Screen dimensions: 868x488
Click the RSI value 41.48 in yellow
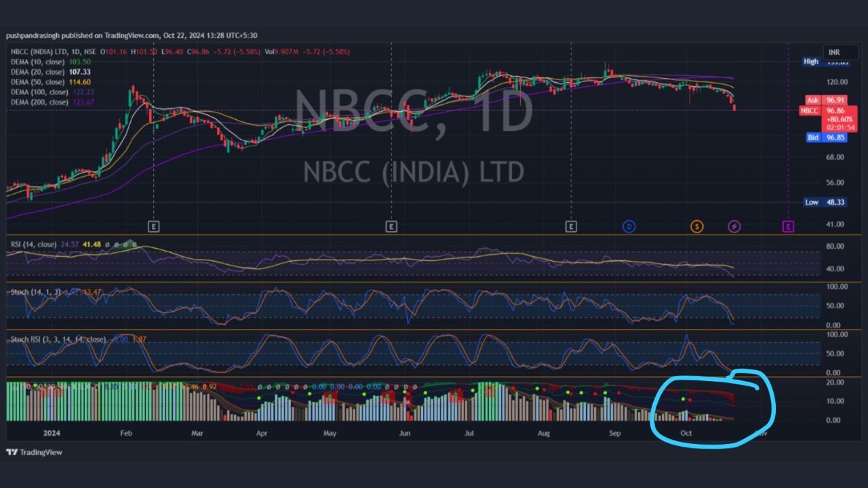click(x=92, y=244)
